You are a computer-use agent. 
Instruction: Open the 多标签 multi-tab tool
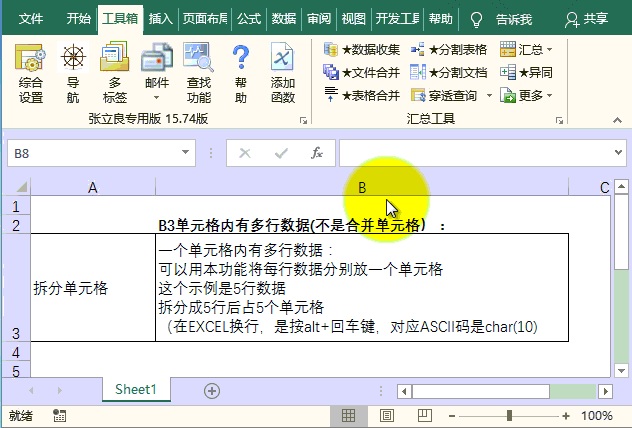[x=115, y=74]
